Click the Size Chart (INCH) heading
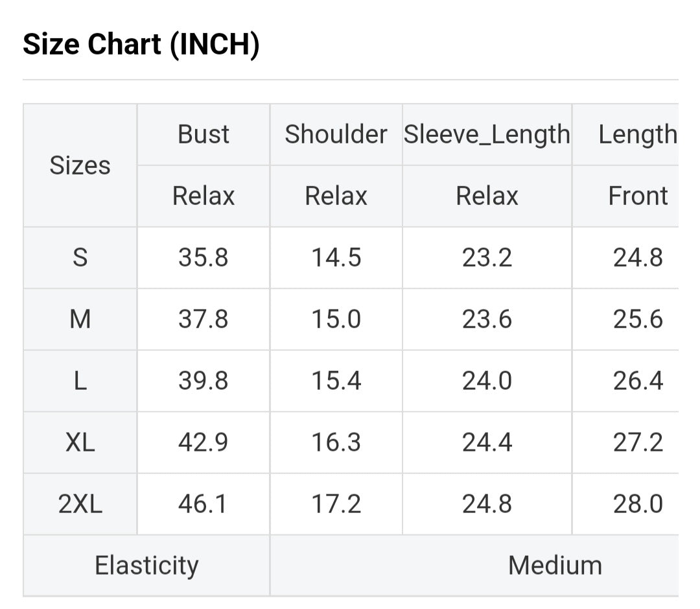This screenshot has height=609, width=700. (x=141, y=45)
